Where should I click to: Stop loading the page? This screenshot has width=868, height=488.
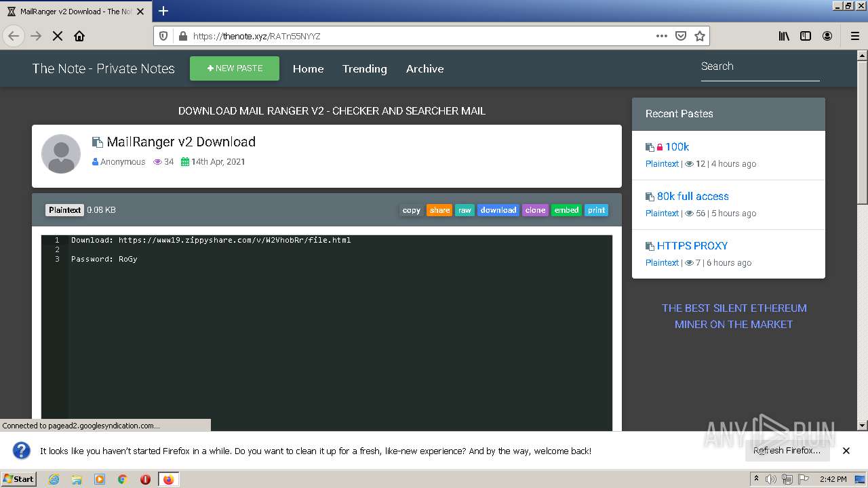(58, 36)
